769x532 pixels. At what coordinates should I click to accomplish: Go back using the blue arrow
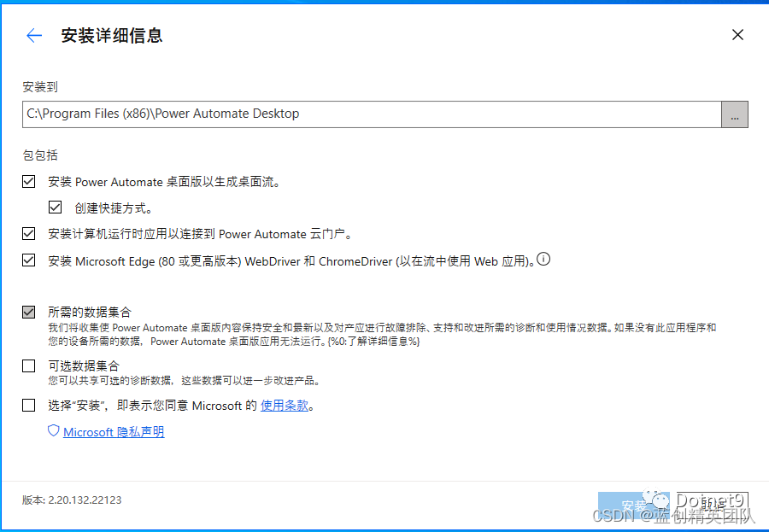pos(34,35)
